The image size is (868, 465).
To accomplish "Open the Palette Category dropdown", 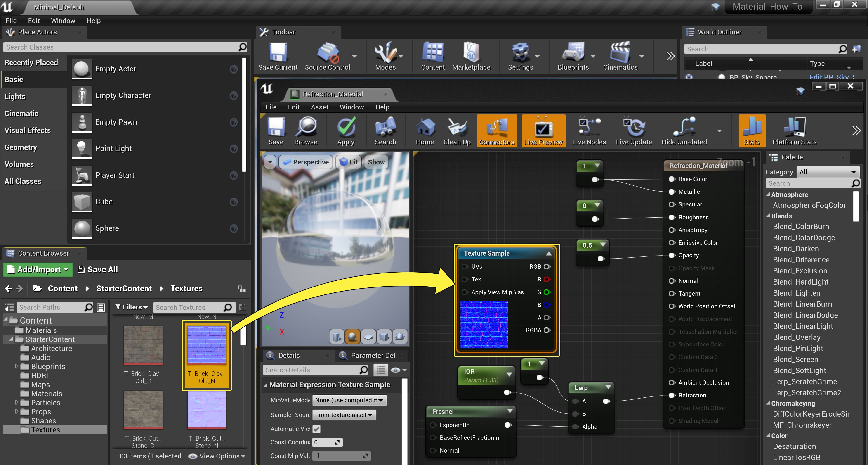I will (x=827, y=172).
